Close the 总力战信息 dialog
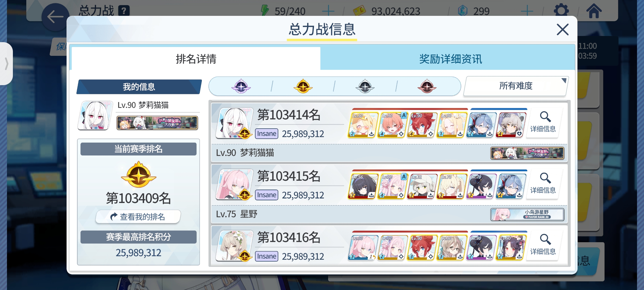This screenshot has width=644, height=290. (x=562, y=30)
